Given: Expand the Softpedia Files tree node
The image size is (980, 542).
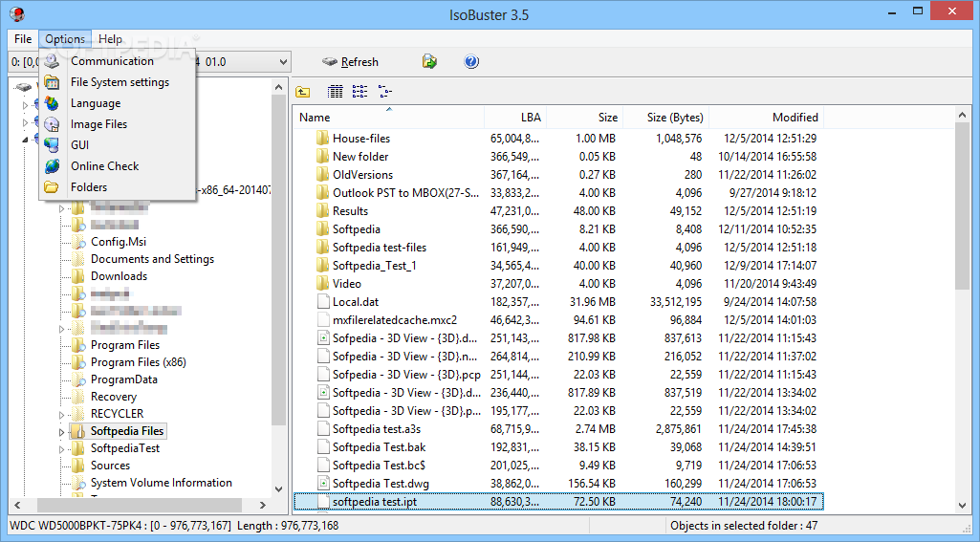Looking at the screenshot, I should click(x=61, y=432).
